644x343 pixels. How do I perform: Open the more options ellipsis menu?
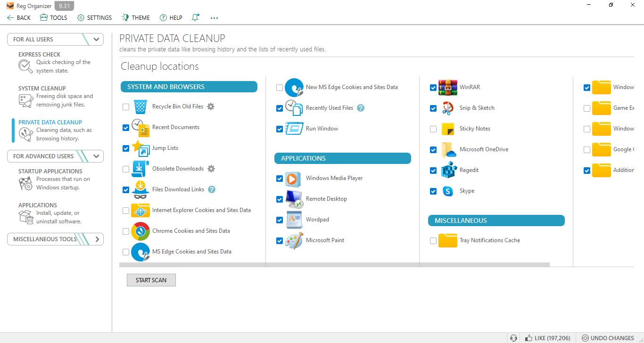coord(215,18)
